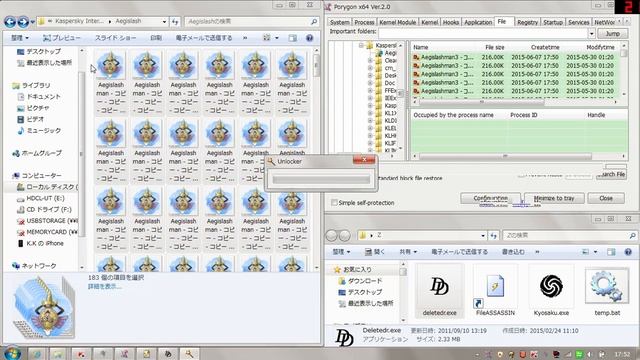Click 電子メールで送信する in Aegislash toolbar

click(x=204, y=38)
